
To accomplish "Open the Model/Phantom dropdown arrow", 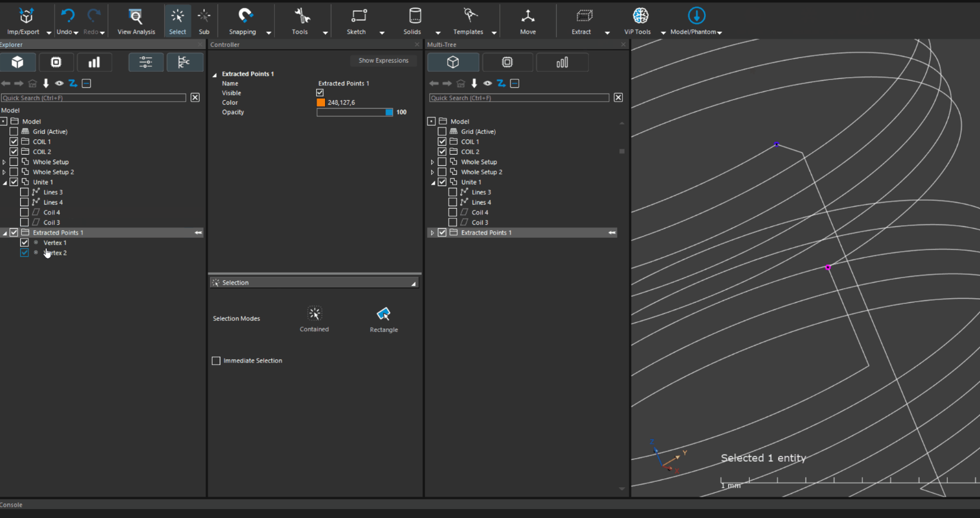I will tap(719, 33).
